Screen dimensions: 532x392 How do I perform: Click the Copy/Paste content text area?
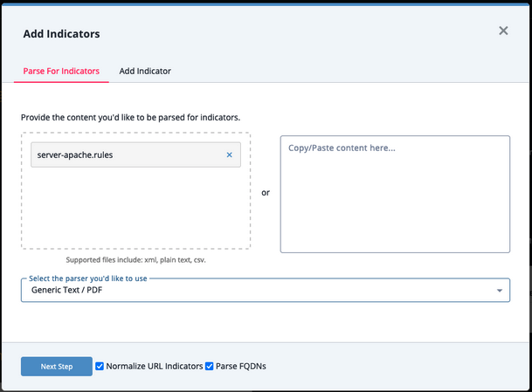click(x=395, y=195)
